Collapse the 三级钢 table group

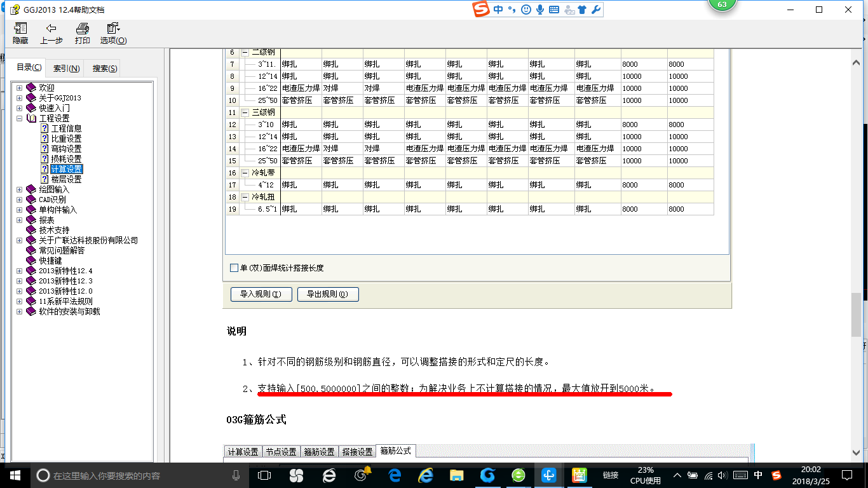245,112
